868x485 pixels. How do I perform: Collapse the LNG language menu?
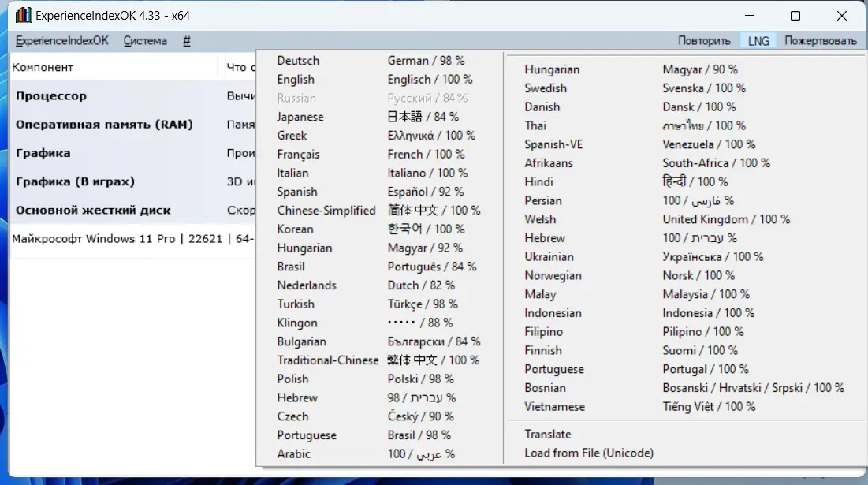point(758,41)
